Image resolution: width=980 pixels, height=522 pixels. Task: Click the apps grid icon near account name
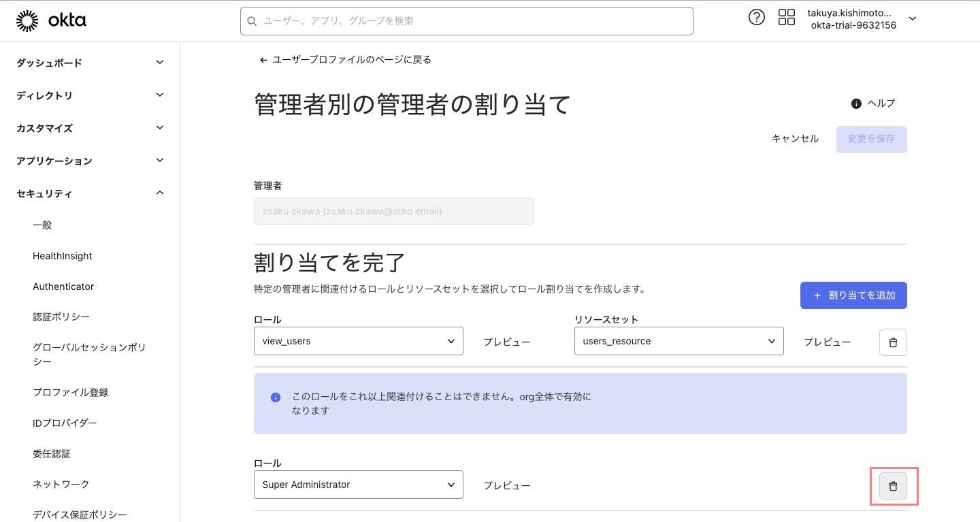[786, 17]
